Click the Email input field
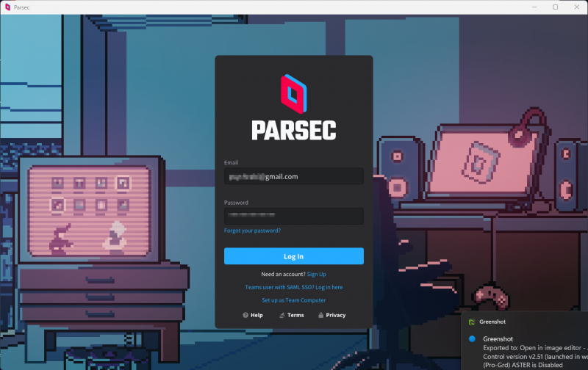588x370 pixels. coord(293,176)
